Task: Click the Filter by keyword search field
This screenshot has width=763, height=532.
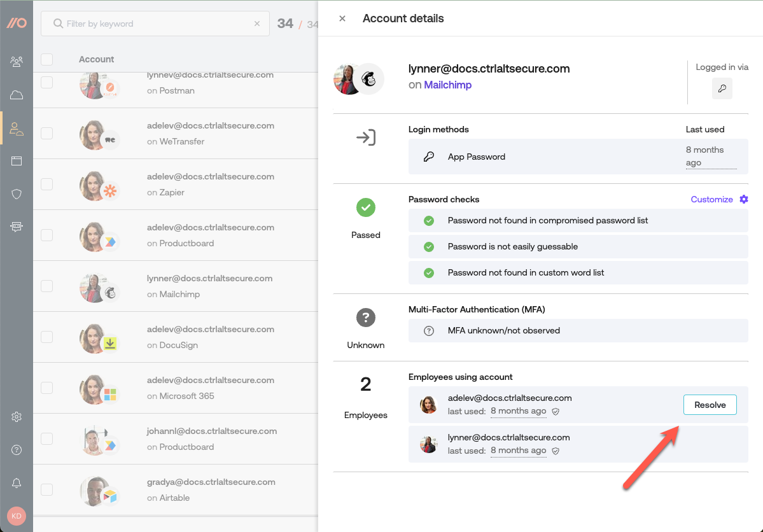Action: click(x=153, y=24)
